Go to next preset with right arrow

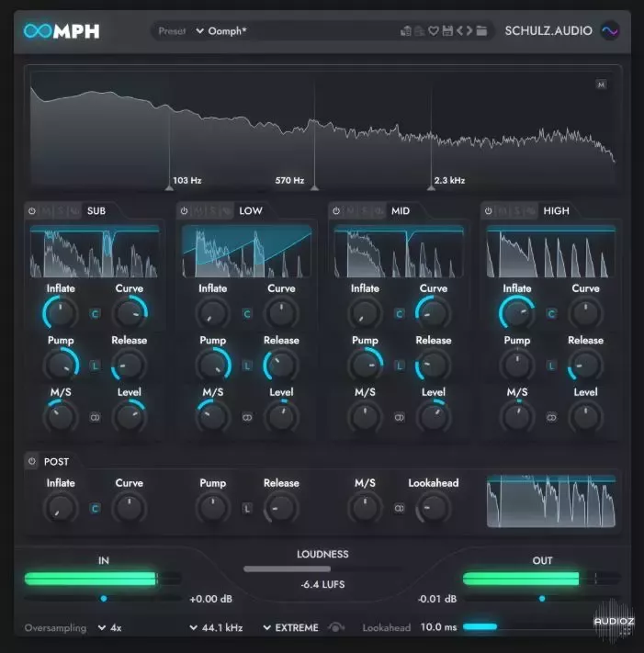pos(469,31)
